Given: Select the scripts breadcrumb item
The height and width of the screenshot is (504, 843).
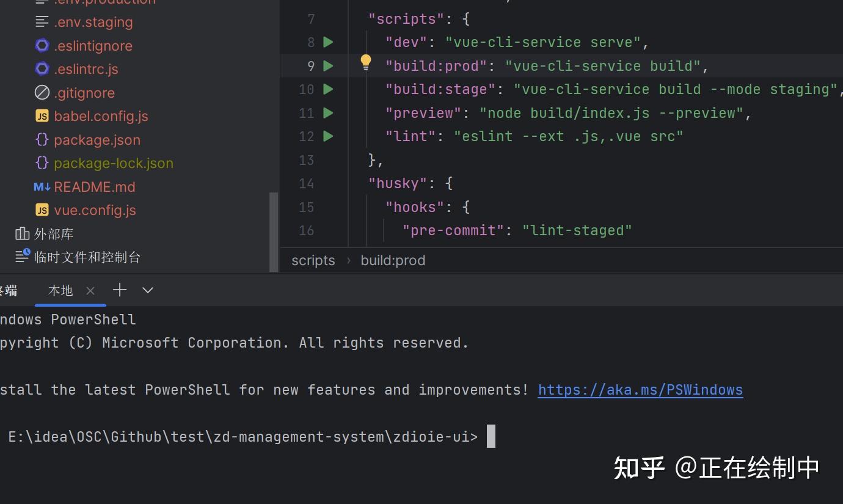Looking at the screenshot, I should coord(313,260).
